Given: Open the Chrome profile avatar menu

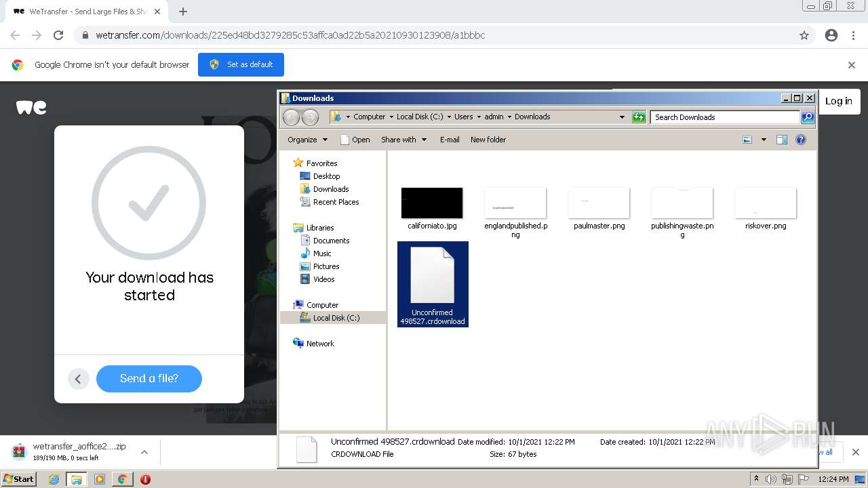Looking at the screenshot, I should pos(831,35).
